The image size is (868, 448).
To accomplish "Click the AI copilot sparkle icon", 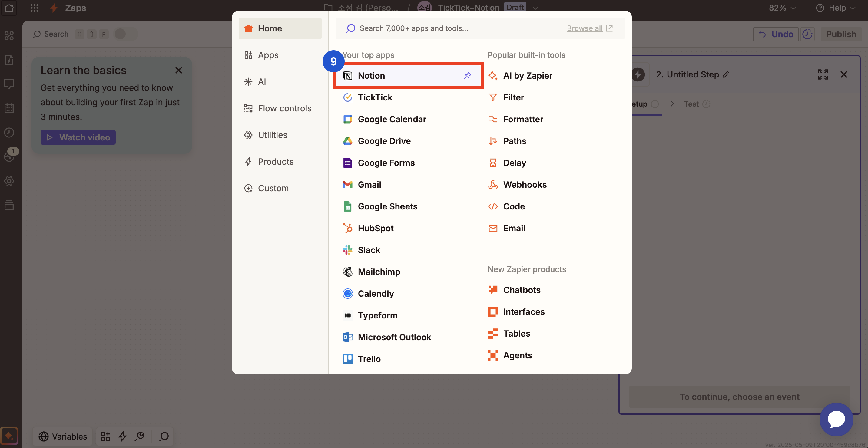I will pyautogui.click(x=9, y=436).
